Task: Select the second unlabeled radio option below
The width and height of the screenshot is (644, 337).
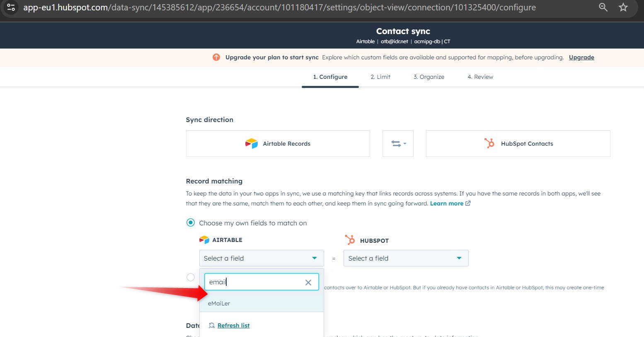Action: point(191,277)
